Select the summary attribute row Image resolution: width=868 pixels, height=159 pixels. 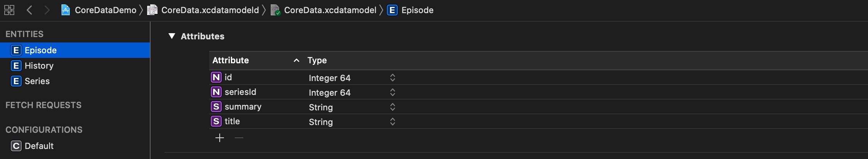538,107
